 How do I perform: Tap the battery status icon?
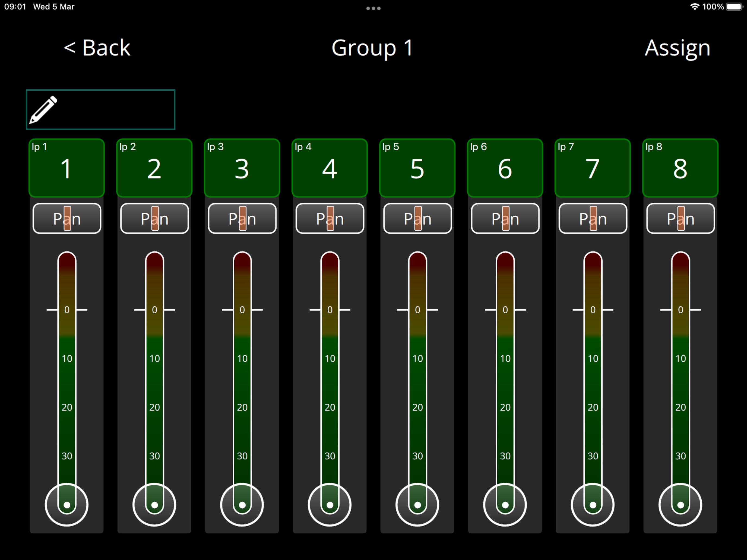(x=735, y=7)
